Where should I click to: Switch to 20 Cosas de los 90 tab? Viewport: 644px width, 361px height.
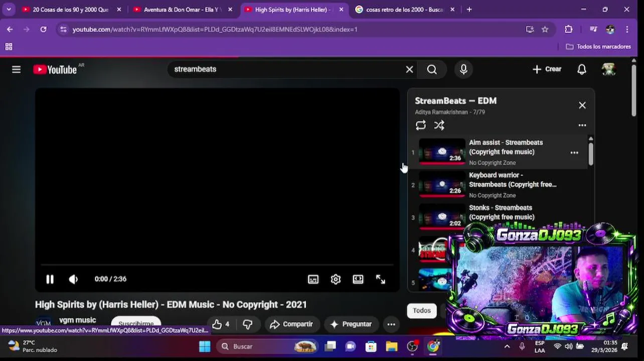(x=70, y=10)
